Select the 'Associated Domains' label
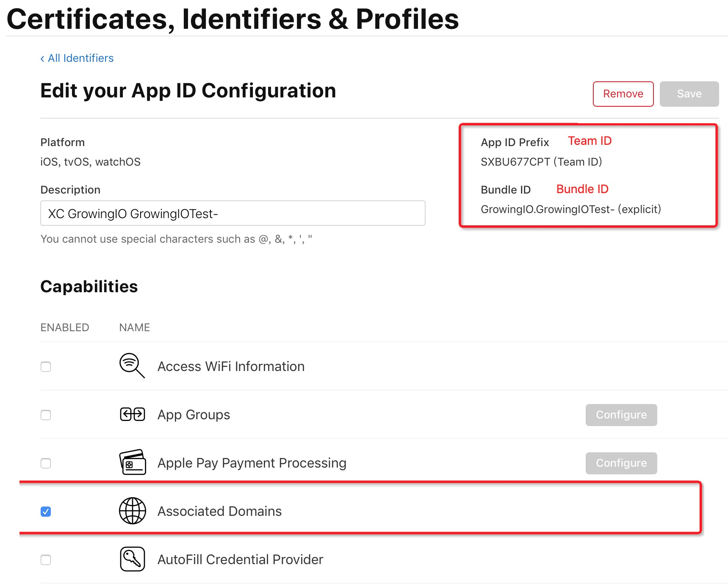The image size is (728, 587). [219, 511]
